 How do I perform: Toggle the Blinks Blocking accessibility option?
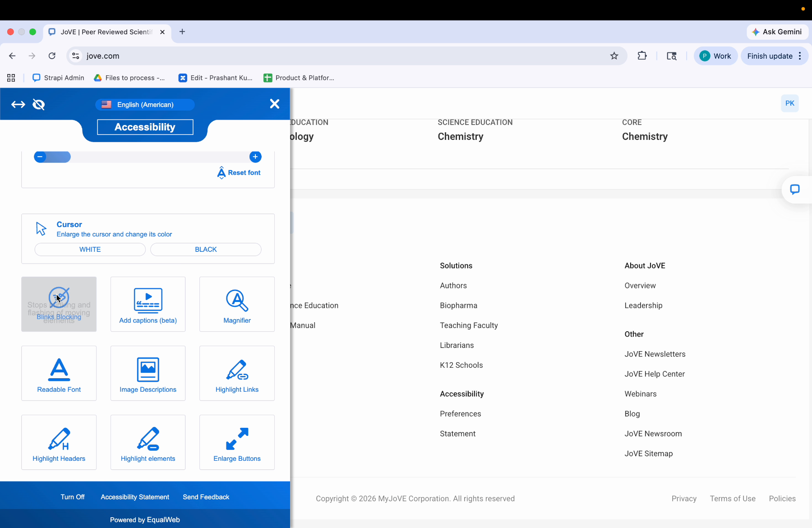[59, 304]
